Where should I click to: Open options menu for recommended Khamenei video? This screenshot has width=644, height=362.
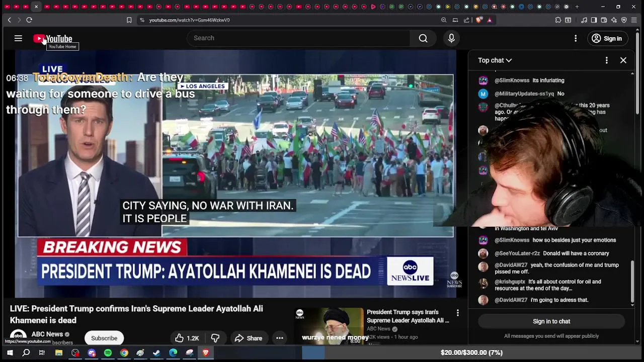(457, 313)
